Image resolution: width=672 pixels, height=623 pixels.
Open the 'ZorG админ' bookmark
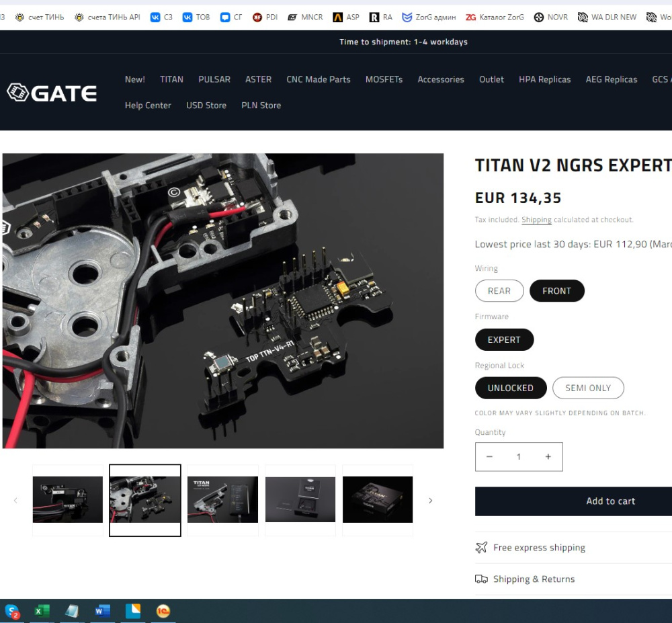coord(429,17)
